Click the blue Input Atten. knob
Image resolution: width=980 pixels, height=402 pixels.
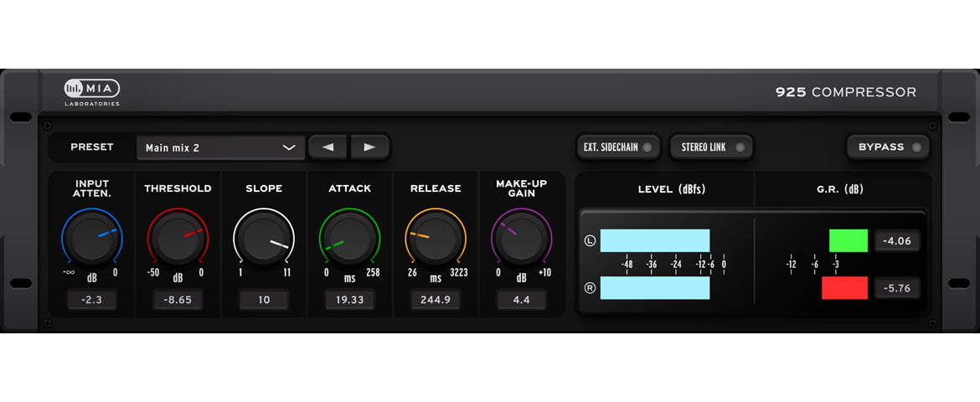(92, 238)
